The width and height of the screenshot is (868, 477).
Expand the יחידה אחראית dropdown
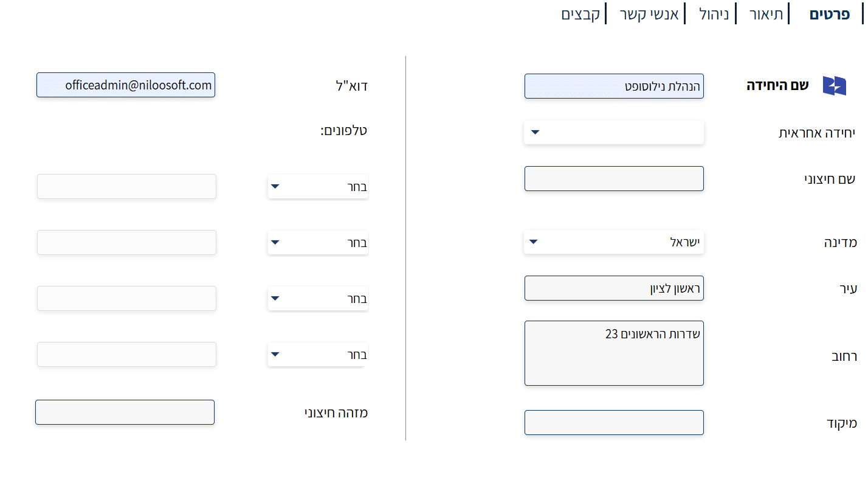pos(614,132)
